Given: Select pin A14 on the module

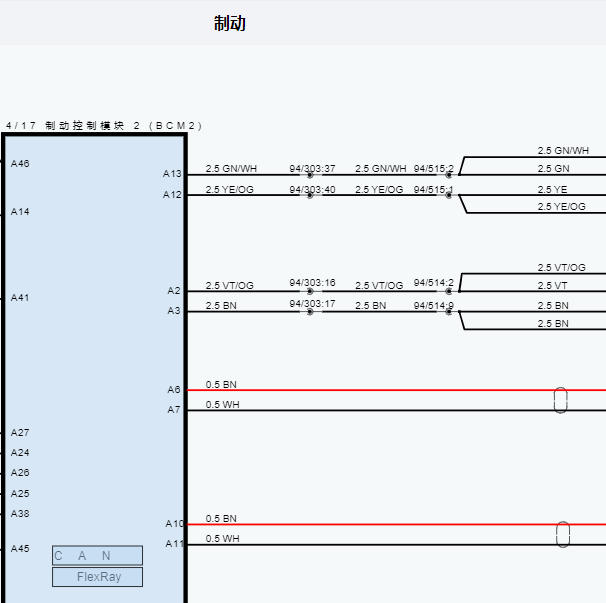Looking at the screenshot, I should [x=20, y=211].
